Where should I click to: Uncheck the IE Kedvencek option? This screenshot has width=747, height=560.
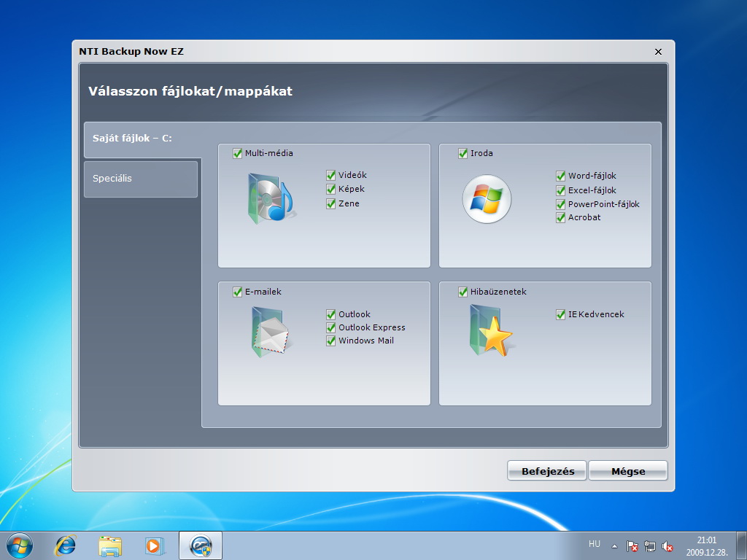point(560,314)
